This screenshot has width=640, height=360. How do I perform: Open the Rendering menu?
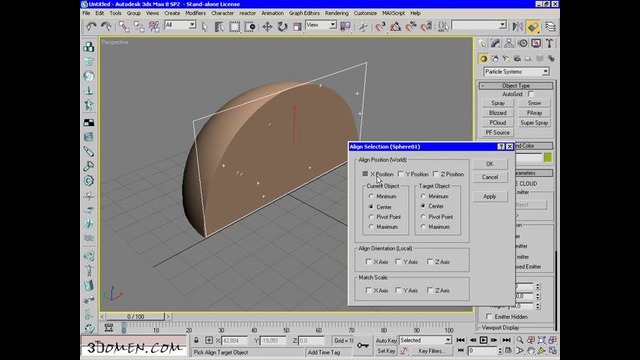coord(337,13)
